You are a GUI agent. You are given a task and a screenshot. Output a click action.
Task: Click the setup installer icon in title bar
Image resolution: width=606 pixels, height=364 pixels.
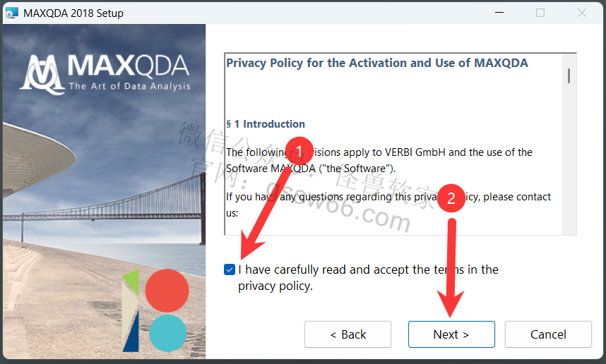pos(11,13)
